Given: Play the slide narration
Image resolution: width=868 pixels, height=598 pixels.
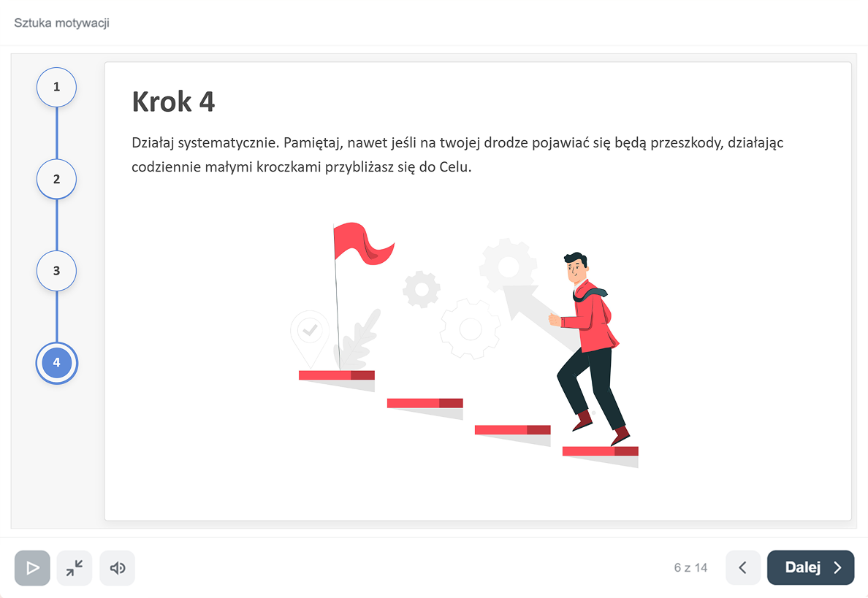Looking at the screenshot, I should (x=32, y=567).
